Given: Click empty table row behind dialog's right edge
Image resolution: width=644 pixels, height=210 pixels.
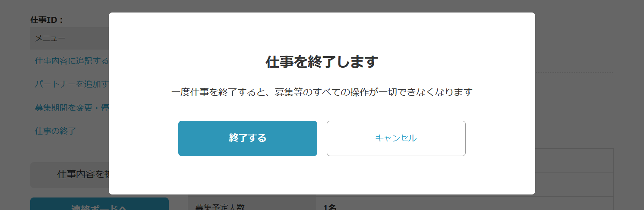Looking at the screenshot, I should coord(575,160).
